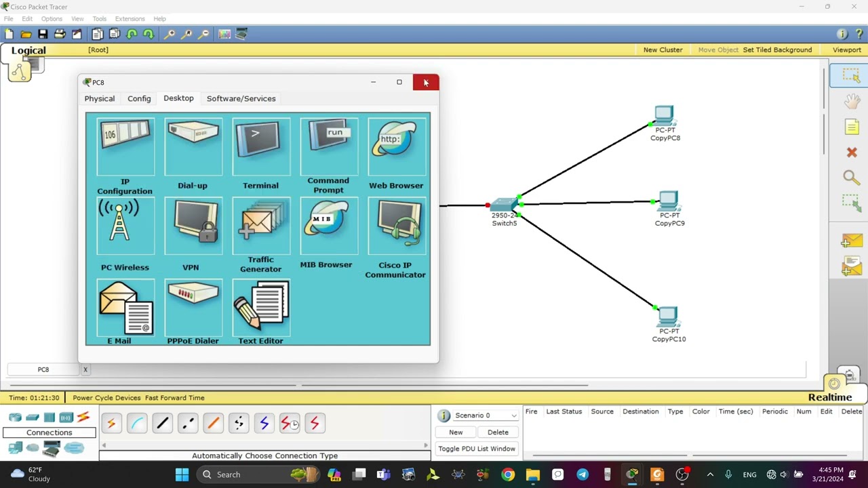
Task: Click the connection list right scroll arrow
Action: pos(426,445)
